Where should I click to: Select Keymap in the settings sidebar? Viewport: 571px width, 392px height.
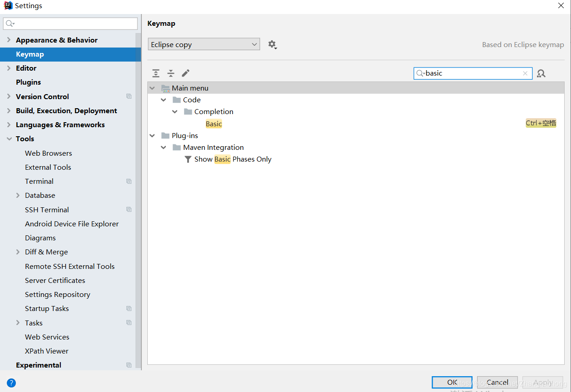click(70, 54)
